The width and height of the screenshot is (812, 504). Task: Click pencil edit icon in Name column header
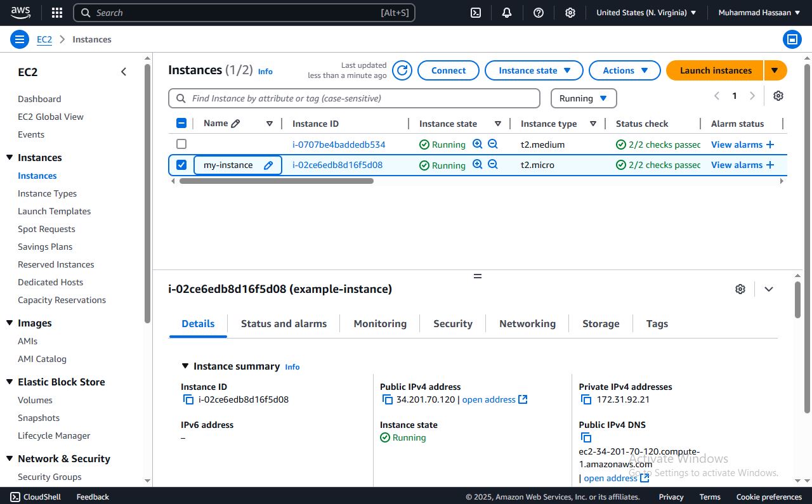pos(236,124)
